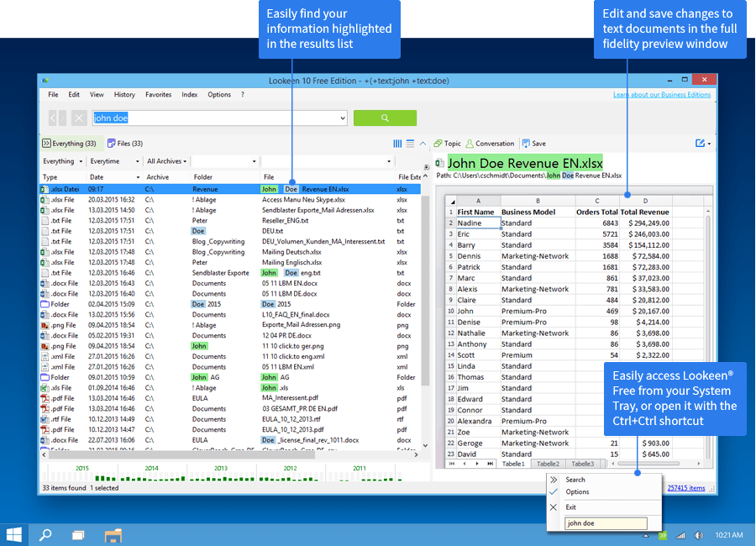Open the Favorites menu
Viewport: 756px width, 546px height.
(x=158, y=95)
